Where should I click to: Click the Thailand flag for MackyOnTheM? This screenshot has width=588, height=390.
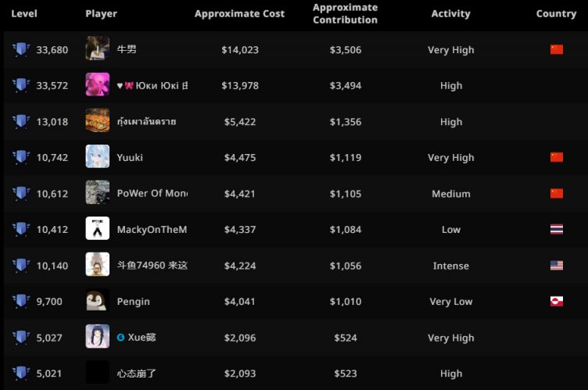pyautogui.click(x=557, y=230)
